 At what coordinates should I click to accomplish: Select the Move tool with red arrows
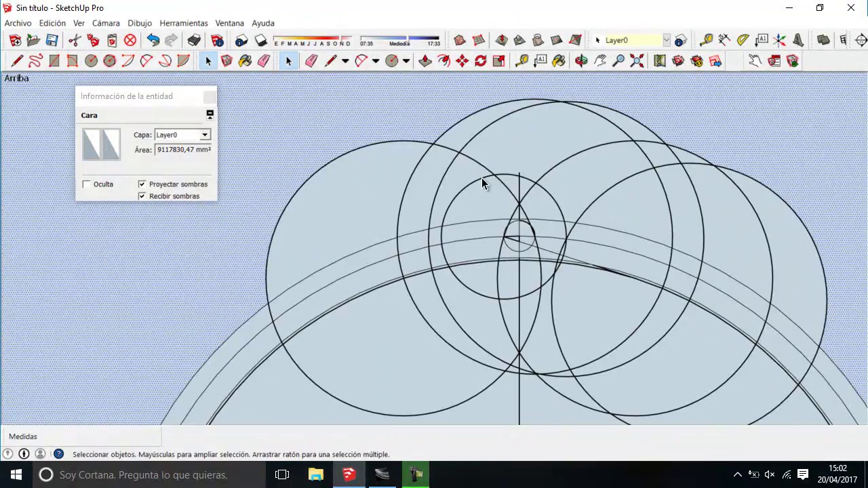point(462,61)
